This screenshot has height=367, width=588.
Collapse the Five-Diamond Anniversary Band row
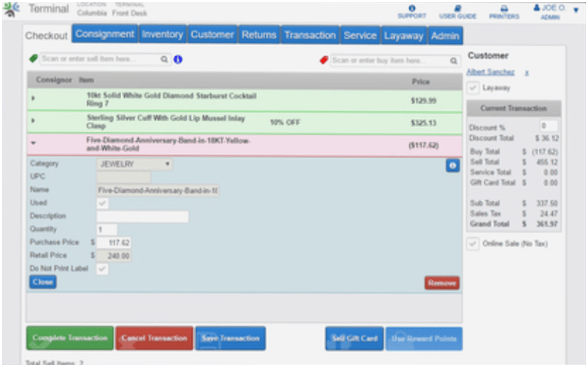[33, 143]
